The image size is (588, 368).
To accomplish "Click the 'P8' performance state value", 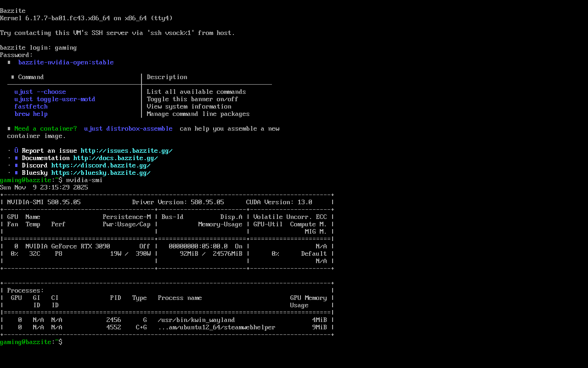I will pos(59,253).
